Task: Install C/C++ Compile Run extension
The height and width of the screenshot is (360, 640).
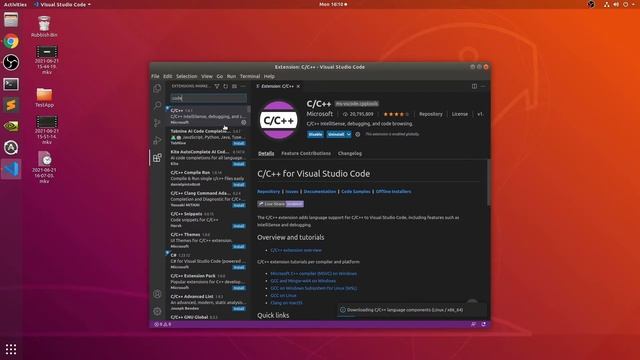Action: click(x=239, y=185)
